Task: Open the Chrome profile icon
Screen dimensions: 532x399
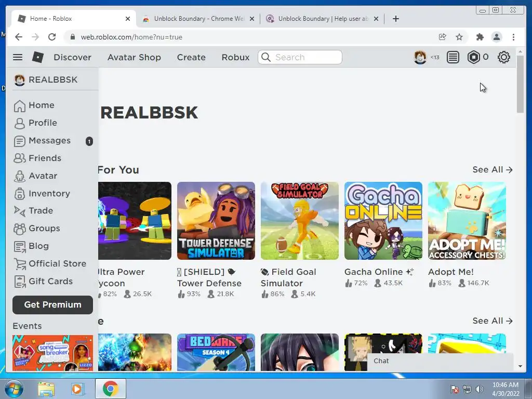Action: (x=497, y=37)
